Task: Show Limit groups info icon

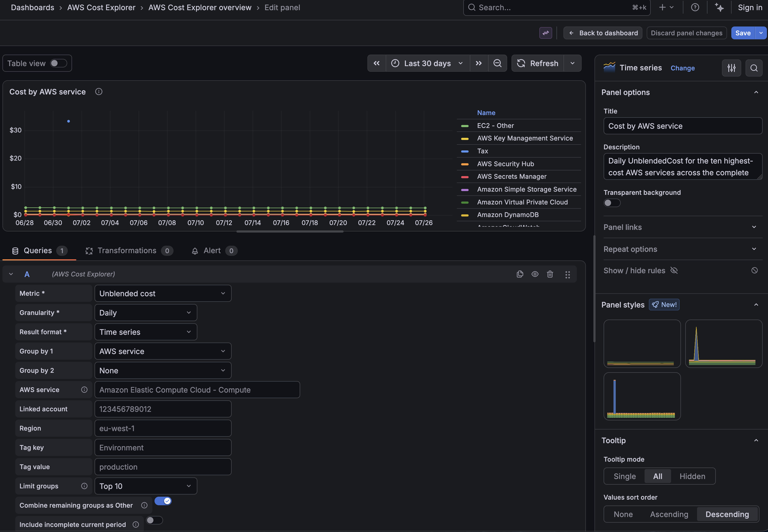Action: coord(84,486)
